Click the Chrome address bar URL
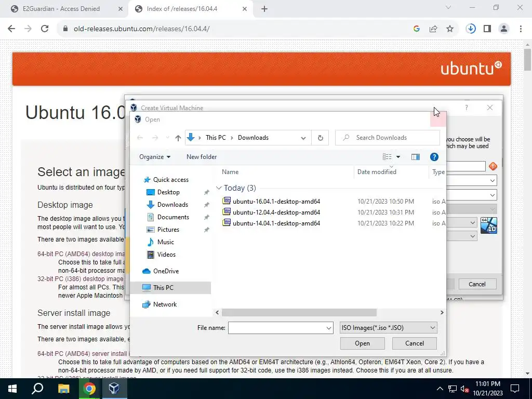This screenshot has width=532, height=399. pyautogui.click(x=141, y=29)
